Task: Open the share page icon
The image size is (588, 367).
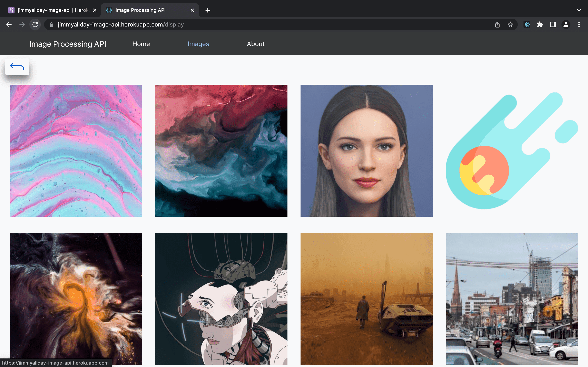Action: click(x=497, y=24)
